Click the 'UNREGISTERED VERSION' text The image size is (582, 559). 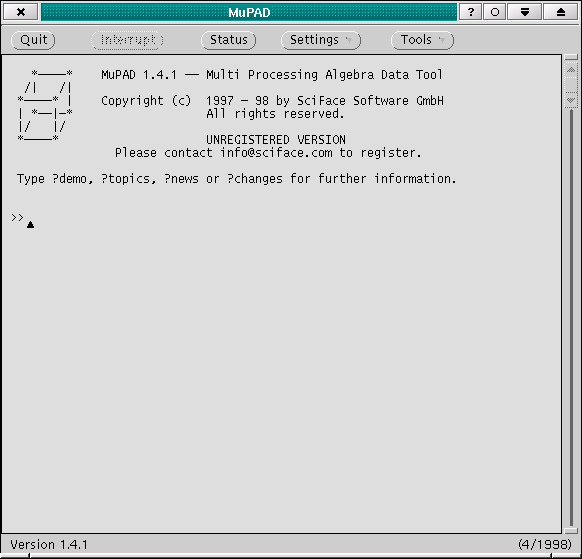coord(276,140)
